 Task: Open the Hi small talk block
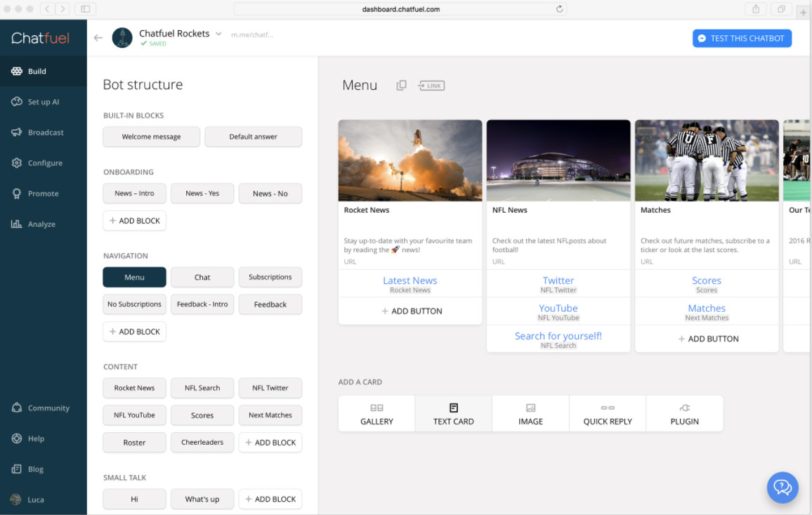click(x=135, y=499)
